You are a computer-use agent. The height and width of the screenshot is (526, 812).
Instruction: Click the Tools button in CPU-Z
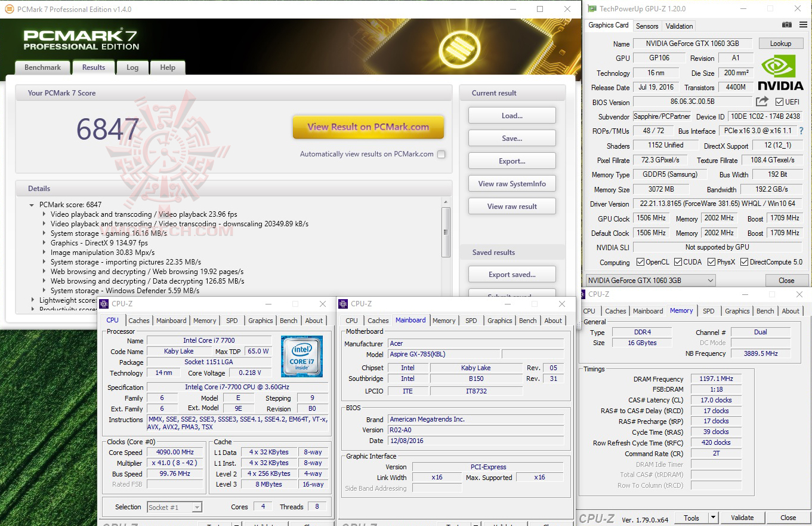[691, 518]
